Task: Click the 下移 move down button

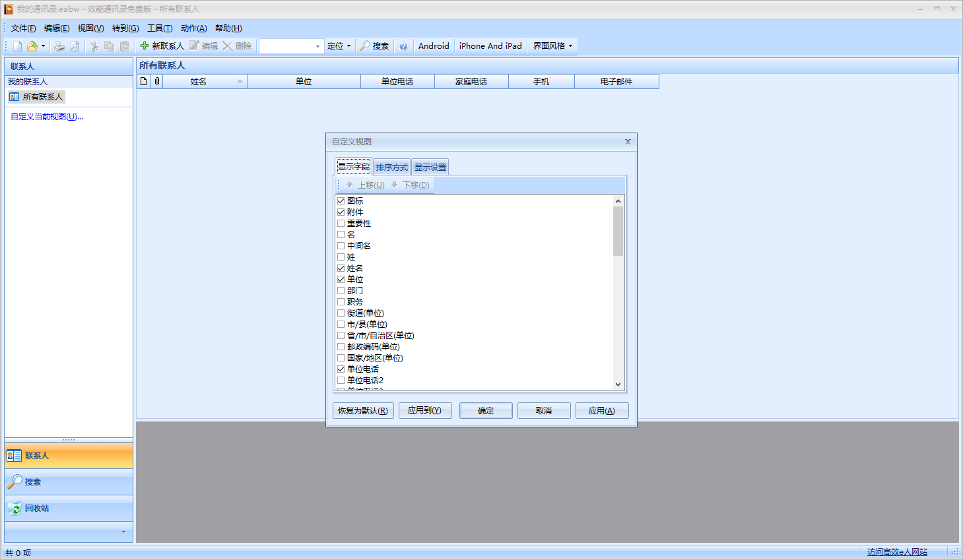Action: [410, 185]
